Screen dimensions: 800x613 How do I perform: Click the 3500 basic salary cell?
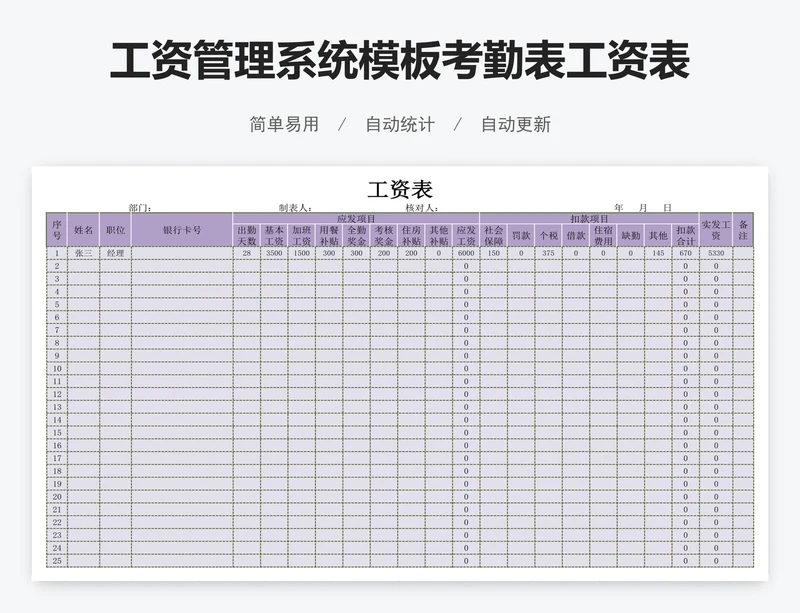point(274,254)
